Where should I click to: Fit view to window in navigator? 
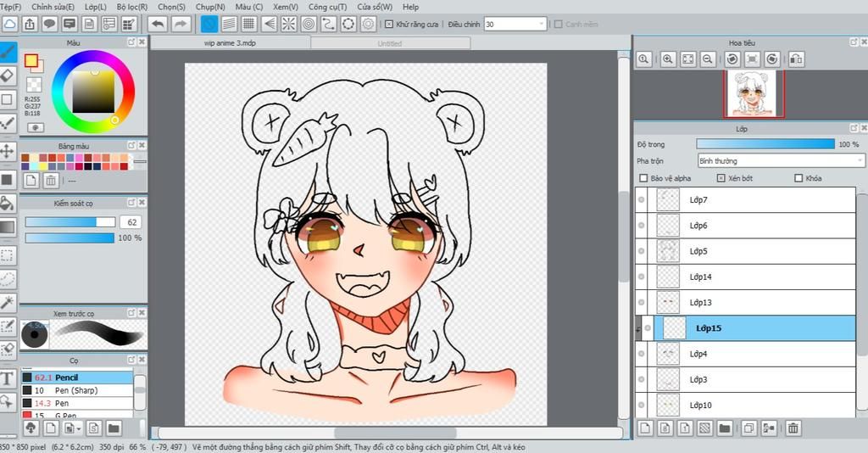687,59
